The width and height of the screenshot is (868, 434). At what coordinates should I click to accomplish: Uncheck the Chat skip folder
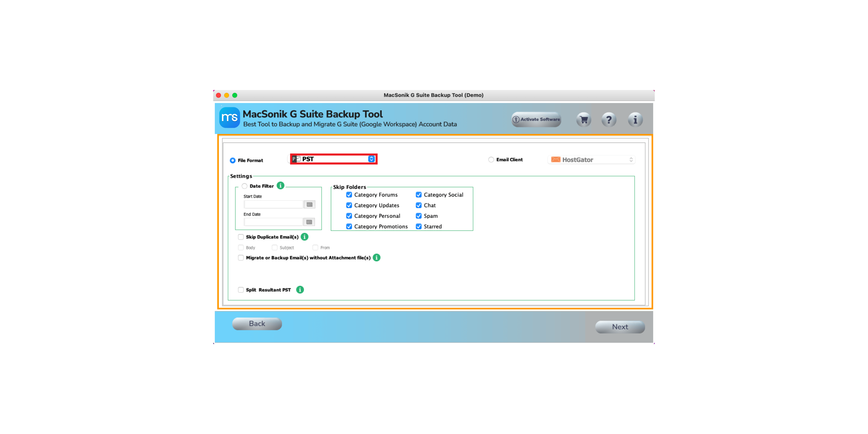[x=418, y=205]
